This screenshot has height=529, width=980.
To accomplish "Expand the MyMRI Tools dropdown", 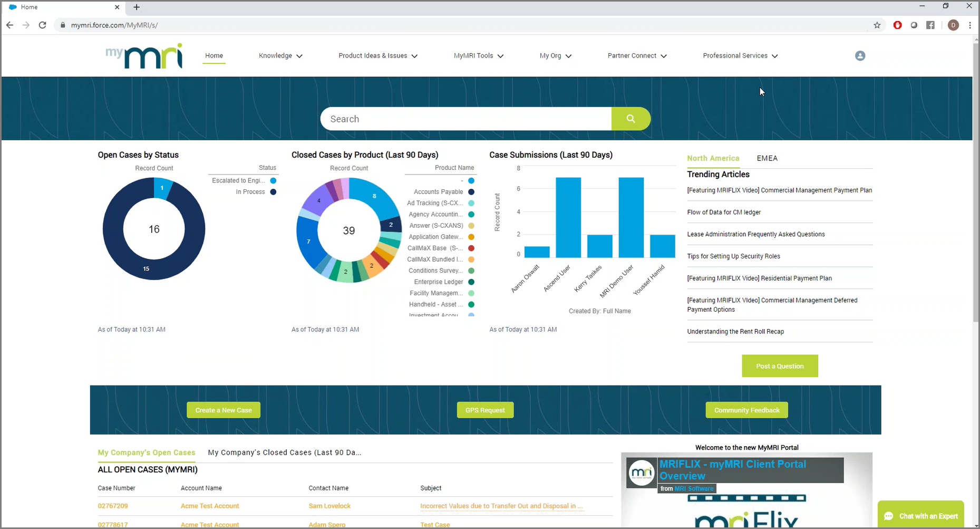I will point(479,55).
